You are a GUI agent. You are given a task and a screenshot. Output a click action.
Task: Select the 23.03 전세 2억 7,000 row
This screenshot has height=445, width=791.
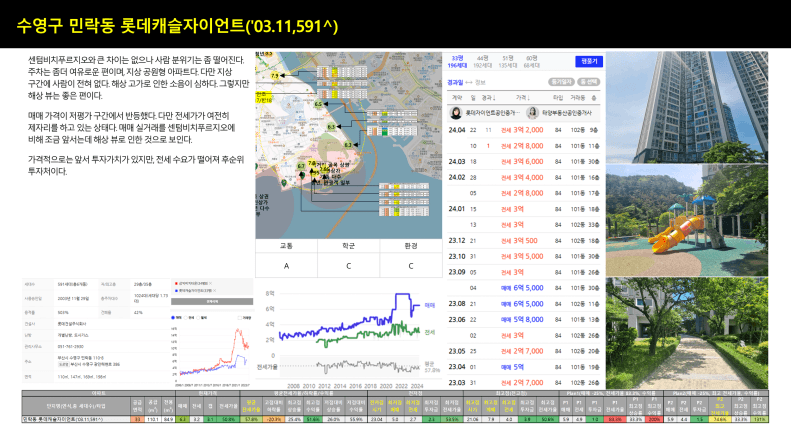pyautogui.click(x=524, y=382)
